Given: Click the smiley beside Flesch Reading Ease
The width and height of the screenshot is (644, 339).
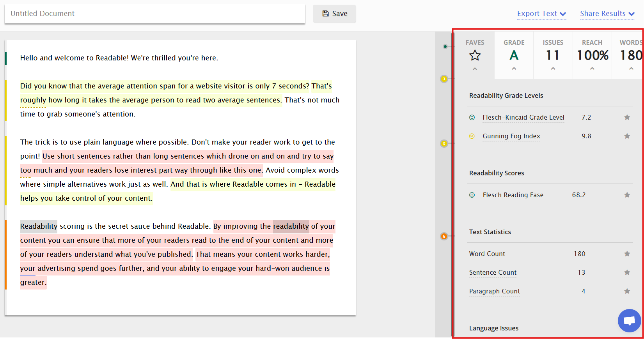Looking at the screenshot, I should coord(472,195).
